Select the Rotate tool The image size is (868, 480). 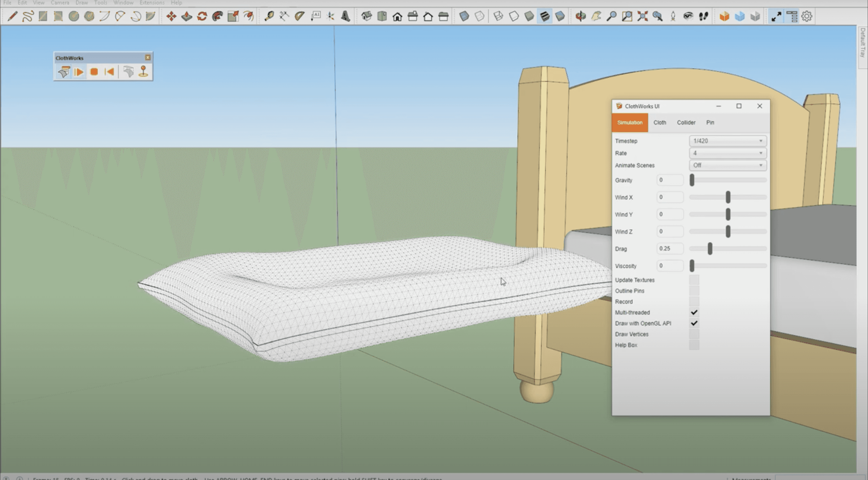coord(202,16)
